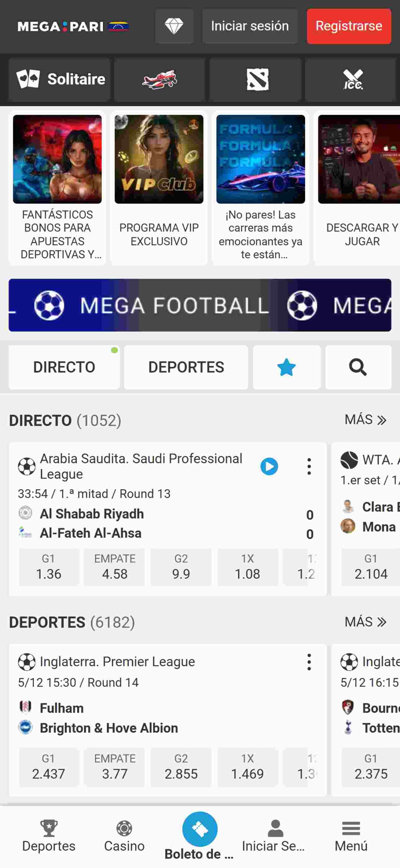
Task: Switch to the DEPORTES tab
Action: point(186,367)
